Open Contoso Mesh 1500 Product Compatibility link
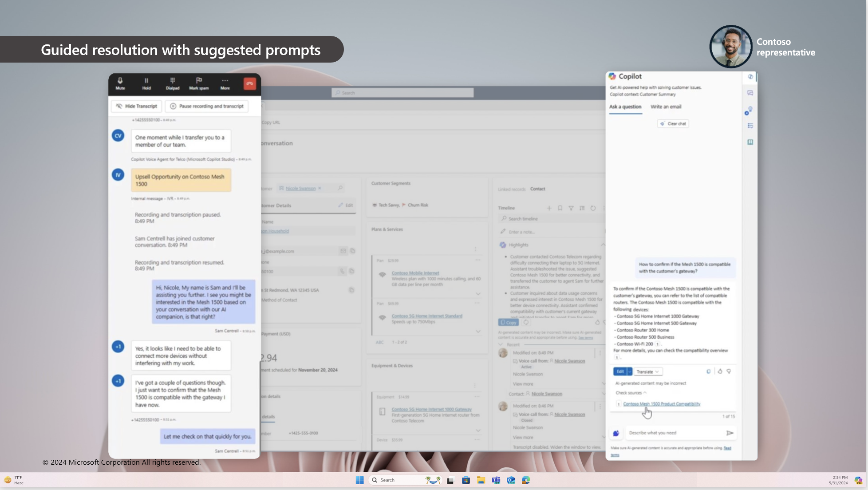 (x=661, y=404)
